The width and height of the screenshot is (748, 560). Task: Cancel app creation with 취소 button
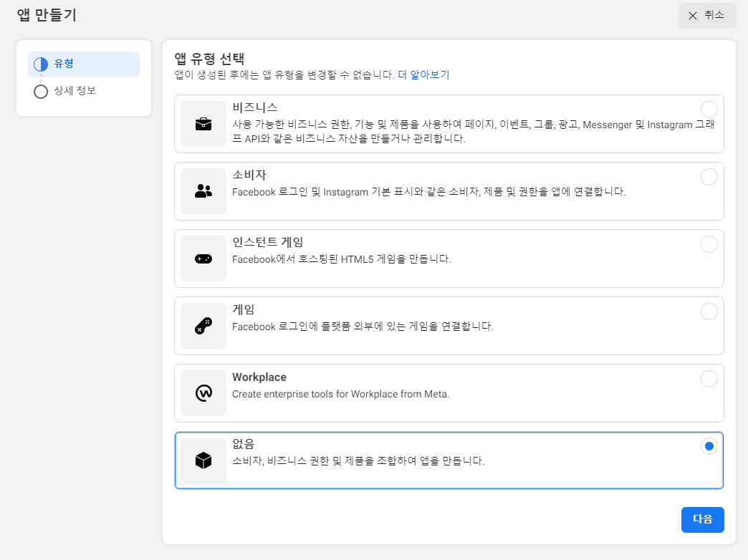coord(706,16)
